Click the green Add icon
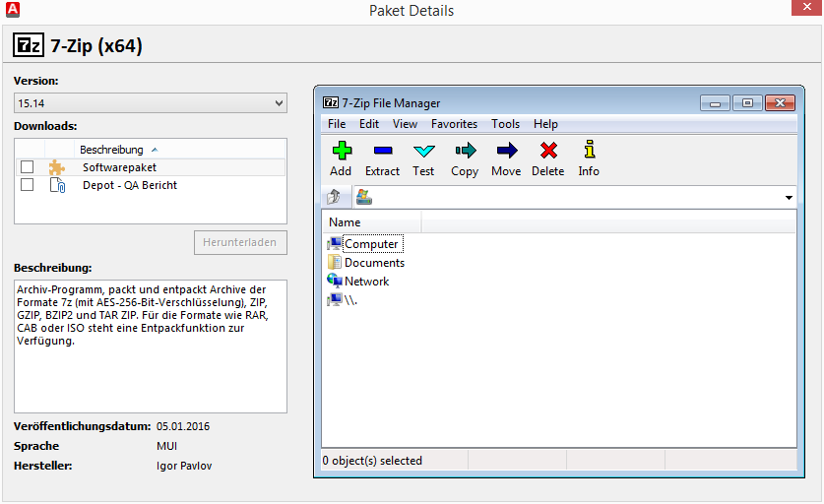Image resolution: width=824 pixels, height=504 pixels. [x=341, y=151]
